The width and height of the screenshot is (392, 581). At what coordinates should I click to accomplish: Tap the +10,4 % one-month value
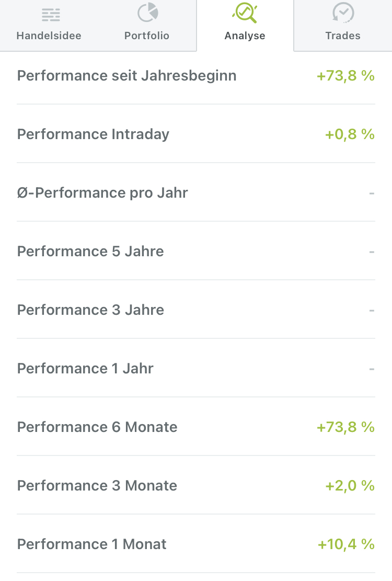tap(346, 544)
